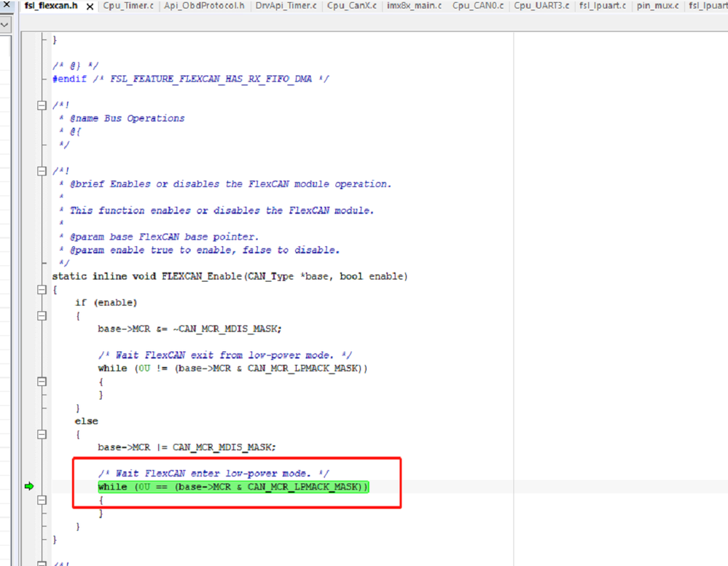This screenshot has width=728, height=566.
Task: Close the fsl_flexcan.h tab
Action: 90,7
